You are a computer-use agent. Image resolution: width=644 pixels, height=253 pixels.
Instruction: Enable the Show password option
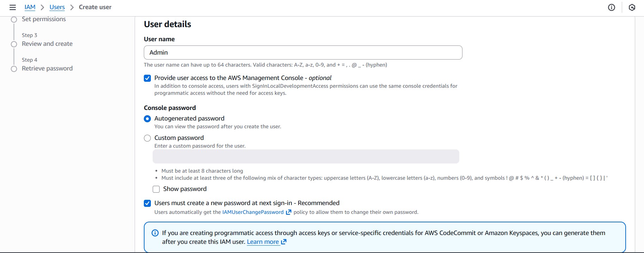156,189
